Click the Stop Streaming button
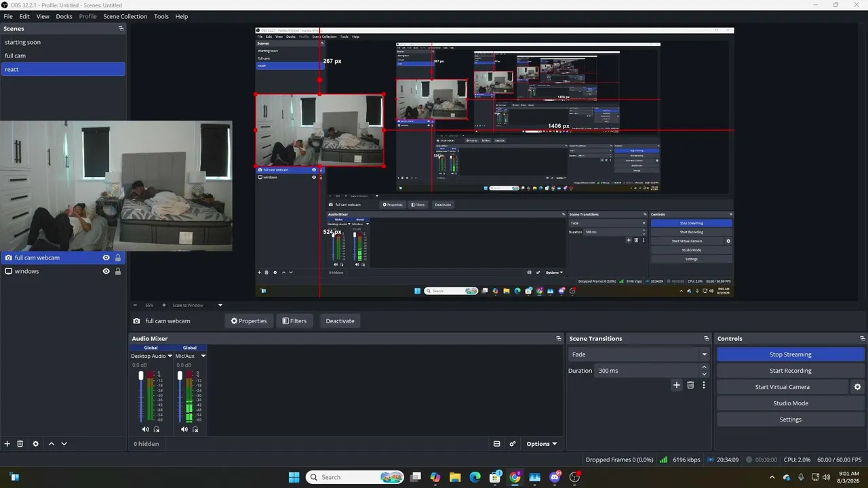868x488 pixels. (x=791, y=354)
